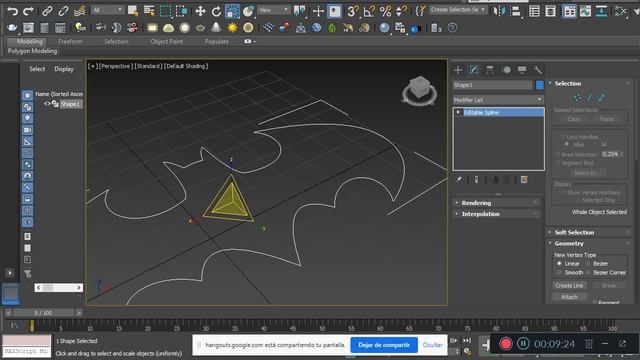Click the Select and Place icon
Image resolution: width=640 pixels, height=360 pixels.
[248, 11]
